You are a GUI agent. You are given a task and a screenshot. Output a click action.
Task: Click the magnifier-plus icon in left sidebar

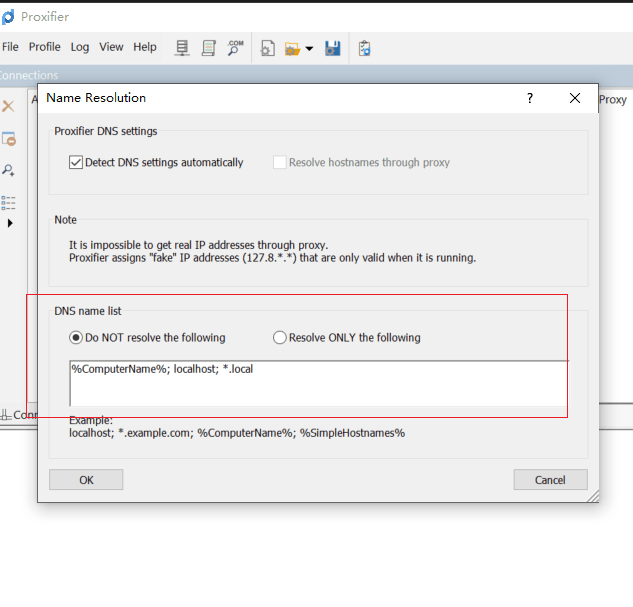click(x=8, y=170)
